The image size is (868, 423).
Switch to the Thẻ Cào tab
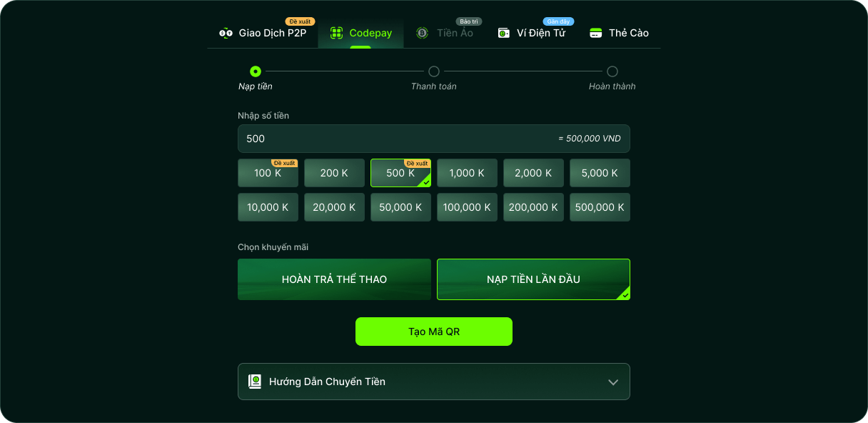click(619, 33)
